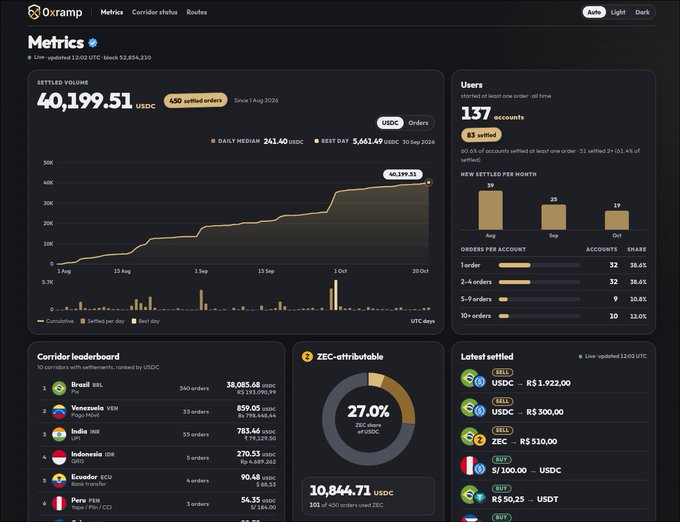Click the 5–9 orders progress bar
The height and width of the screenshot is (522, 680).
tap(539, 299)
